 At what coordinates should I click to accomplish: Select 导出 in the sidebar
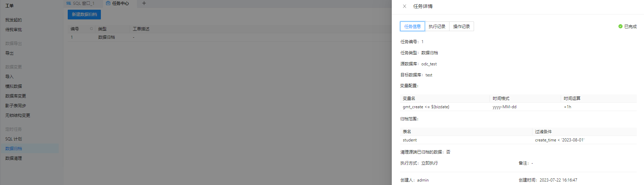click(9, 53)
